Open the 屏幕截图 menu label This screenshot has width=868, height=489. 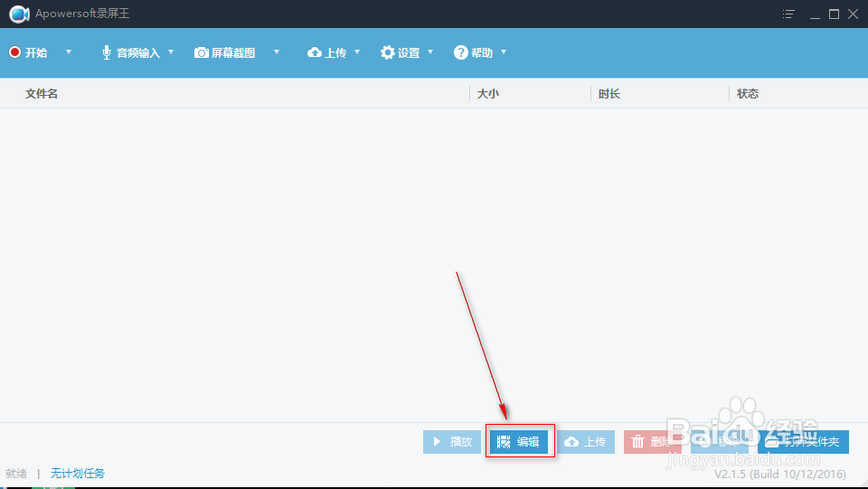(x=233, y=52)
